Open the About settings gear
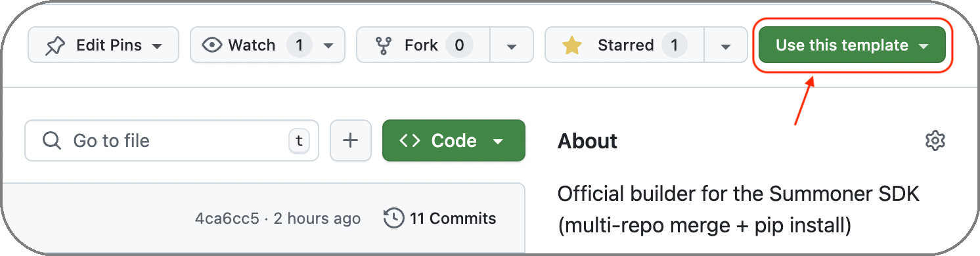Image resolution: width=980 pixels, height=256 pixels. [x=935, y=140]
